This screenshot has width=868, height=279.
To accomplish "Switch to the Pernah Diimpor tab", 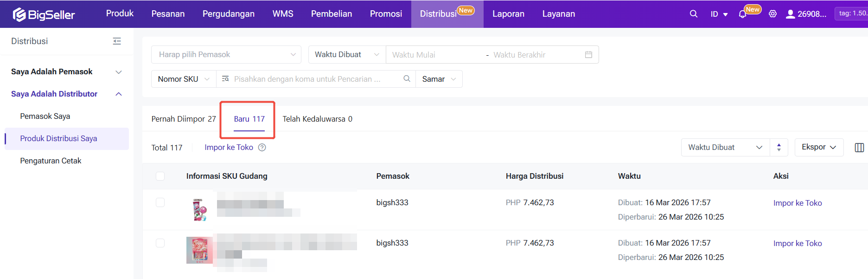I will click(x=183, y=119).
